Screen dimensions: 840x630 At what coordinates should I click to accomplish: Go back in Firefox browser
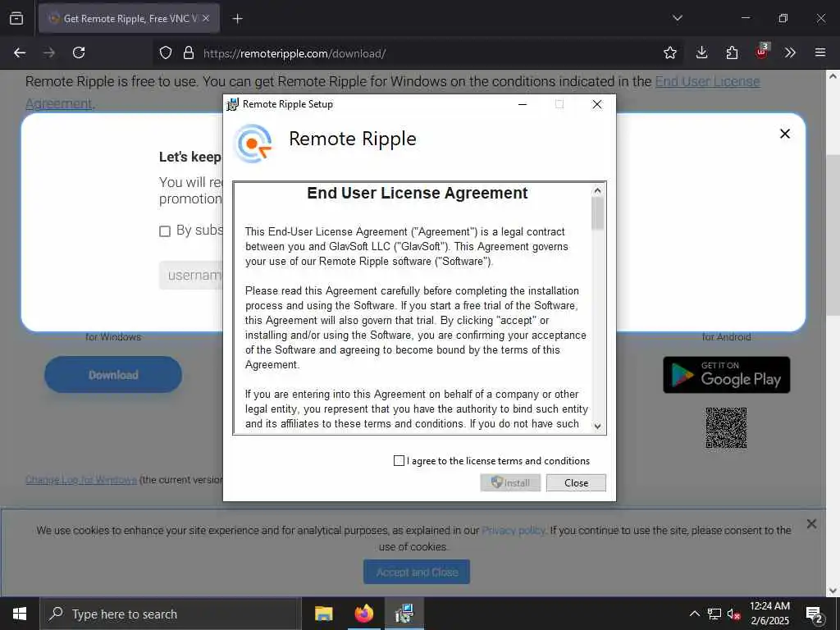pos(20,52)
